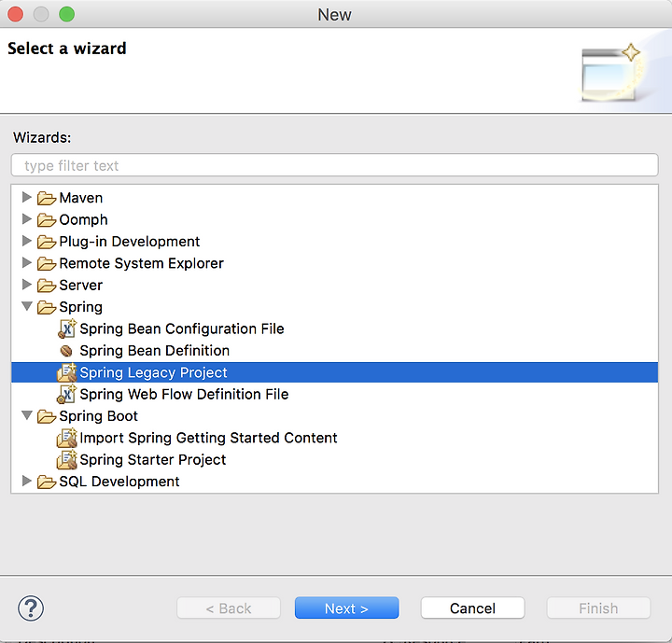This screenshot has width=672, height=643.
Task: Click the Oomph folder icon
Action: (x=47, y=220)
